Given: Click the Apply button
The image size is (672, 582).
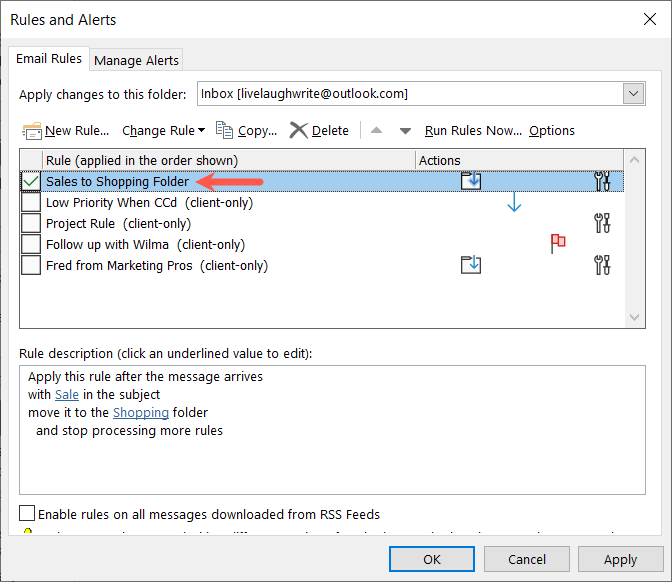Looking at the screenshot, I should (620, 559).
